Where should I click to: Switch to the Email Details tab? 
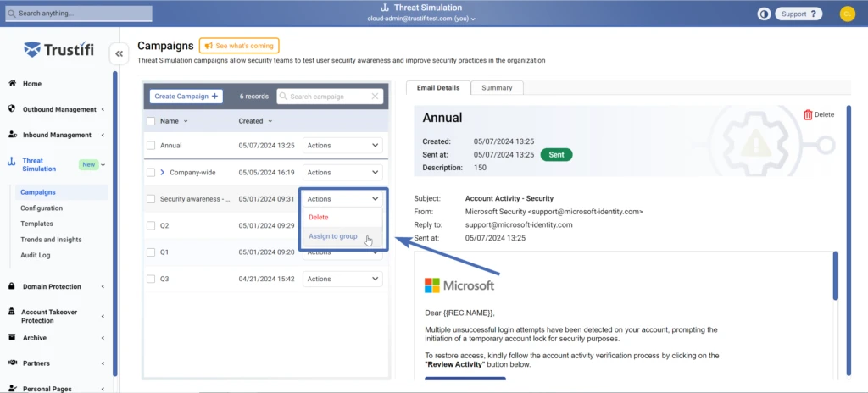coord(438,87)
